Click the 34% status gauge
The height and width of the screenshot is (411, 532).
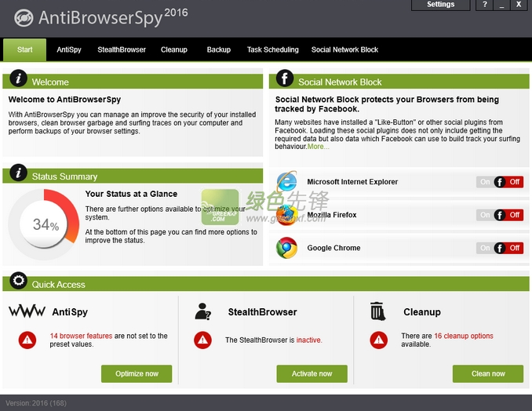coord(44,224)
